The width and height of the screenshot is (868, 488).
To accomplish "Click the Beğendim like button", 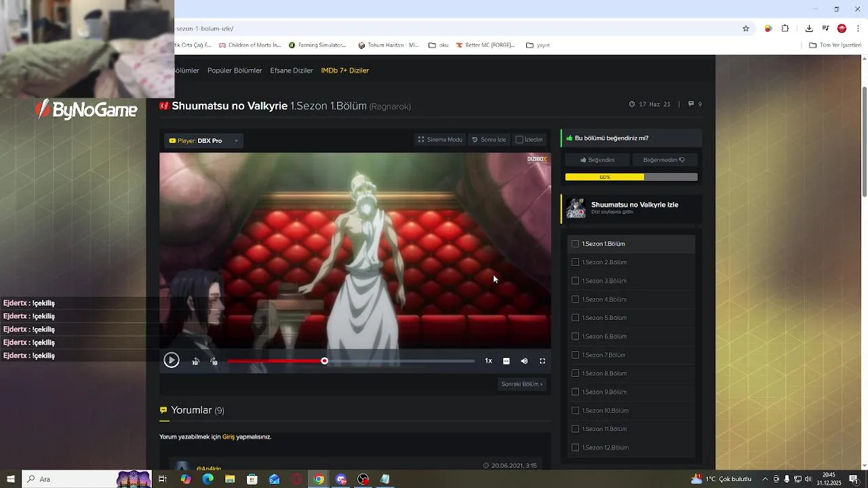I will pyautogui.click(x=597, y=160).
